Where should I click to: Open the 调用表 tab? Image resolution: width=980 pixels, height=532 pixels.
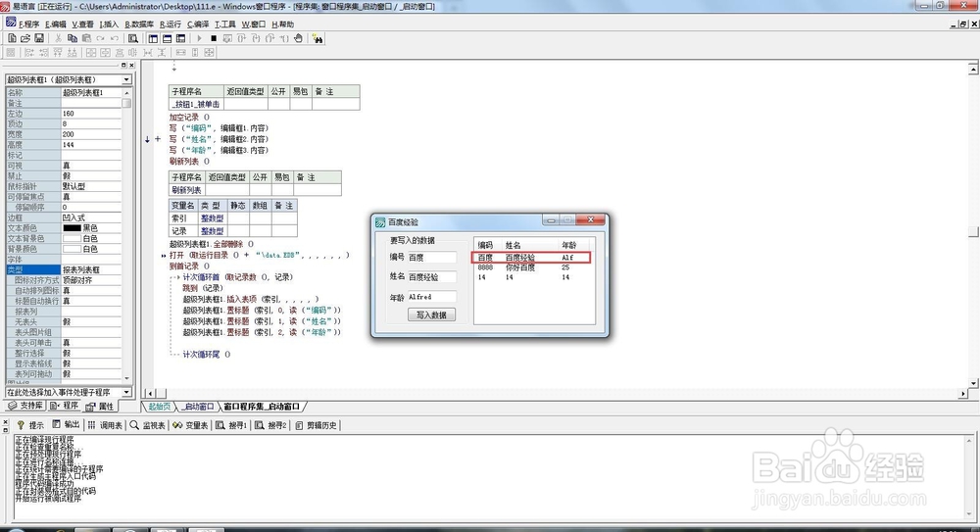[x=105, y=425]
